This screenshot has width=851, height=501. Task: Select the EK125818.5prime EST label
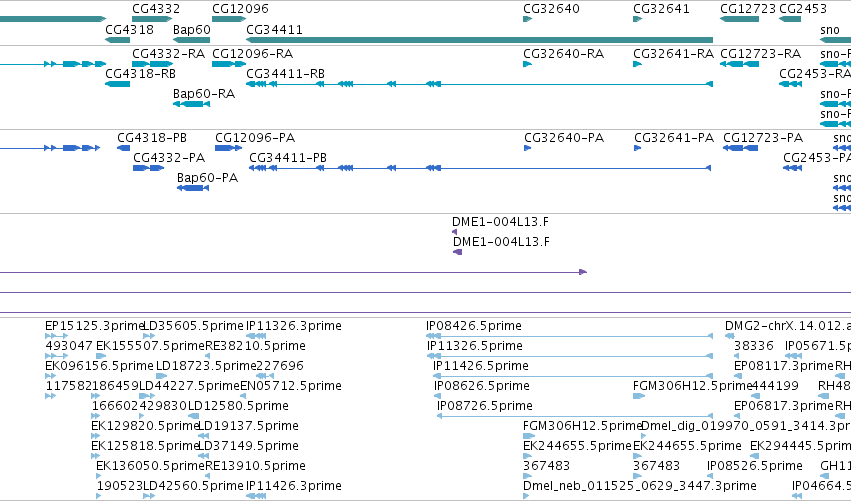click(x=145, y=446)
